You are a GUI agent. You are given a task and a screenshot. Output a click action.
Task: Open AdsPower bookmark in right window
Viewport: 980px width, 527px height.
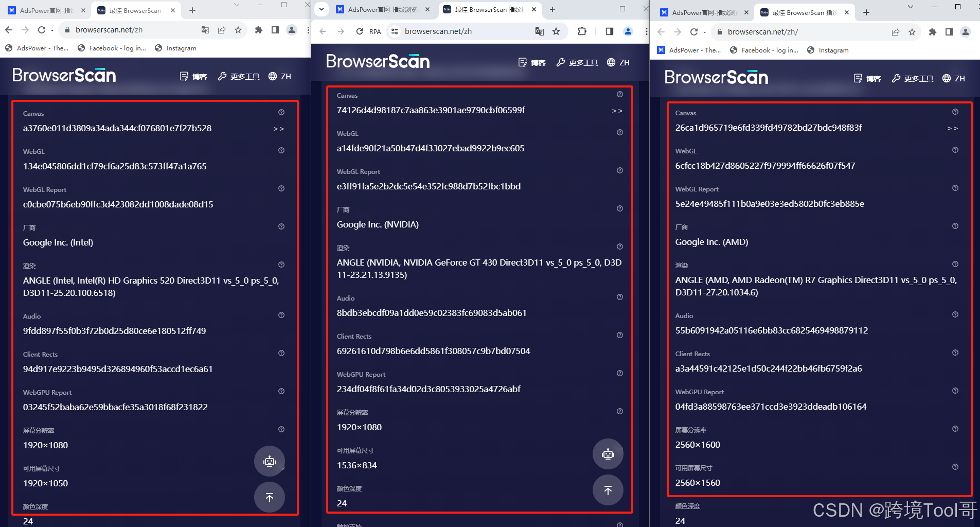click(689, 50)
